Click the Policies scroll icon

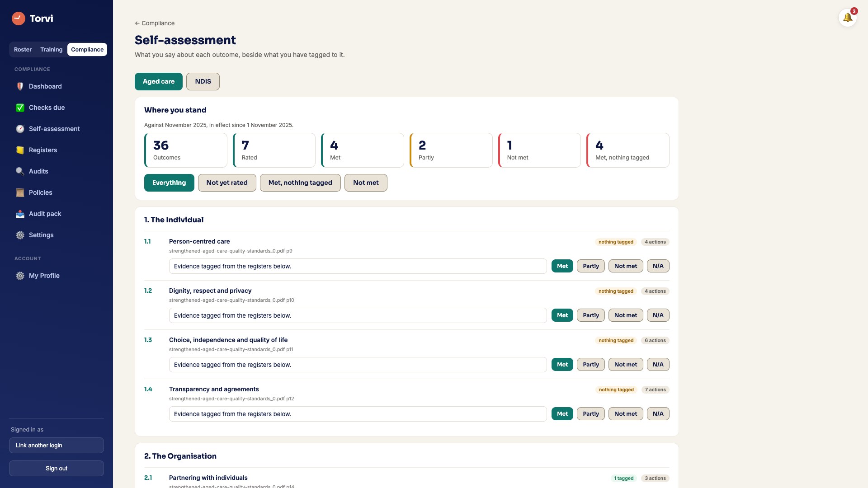pyautogui.click(x=20, y=192)
